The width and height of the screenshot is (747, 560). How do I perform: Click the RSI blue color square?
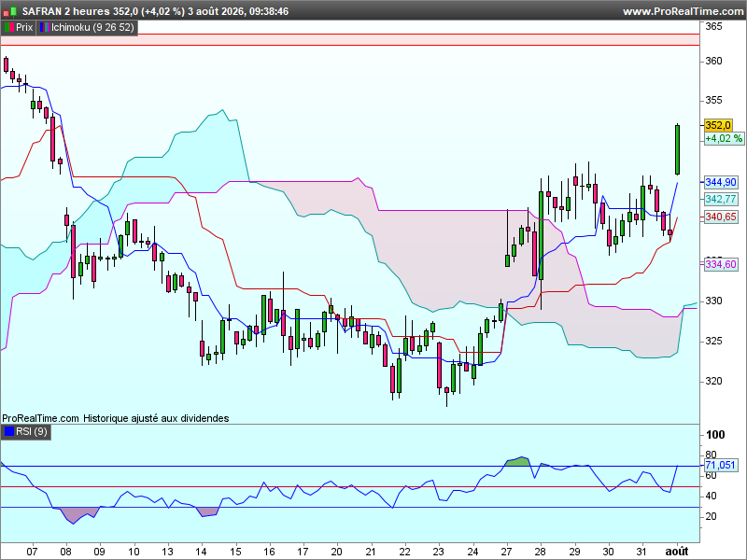pos(9,432)
